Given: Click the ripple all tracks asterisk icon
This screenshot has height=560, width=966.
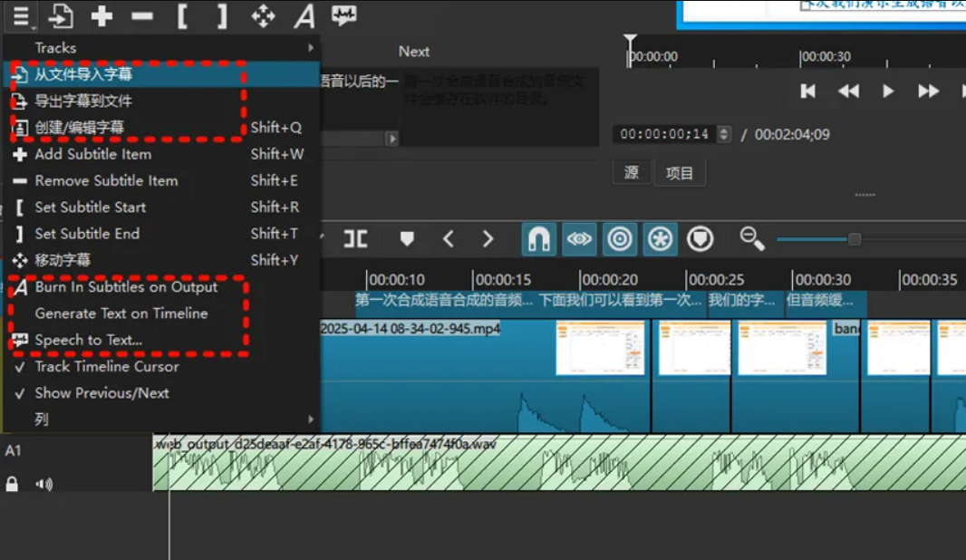Looking at the screenshot, I should pyautogui.click(x=660, y=239).
